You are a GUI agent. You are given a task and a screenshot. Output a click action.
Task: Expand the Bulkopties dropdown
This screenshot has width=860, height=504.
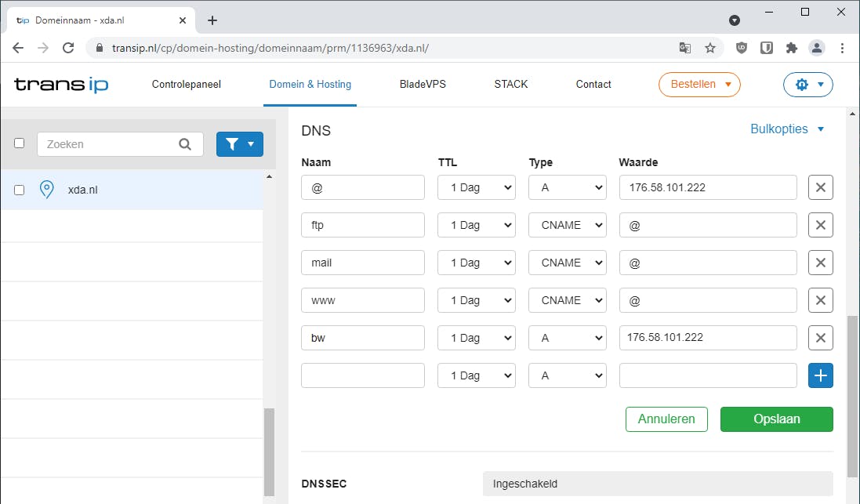tap(787, 129)
